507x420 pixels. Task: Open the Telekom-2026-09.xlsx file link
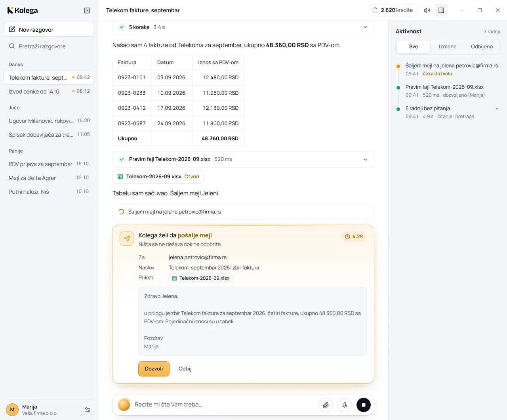point(192,177)
